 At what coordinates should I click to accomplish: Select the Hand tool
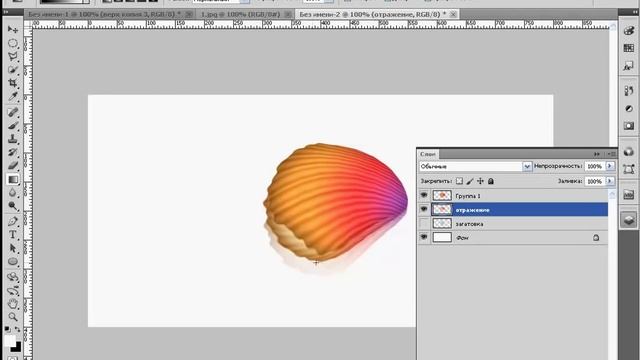coord(13,304)
